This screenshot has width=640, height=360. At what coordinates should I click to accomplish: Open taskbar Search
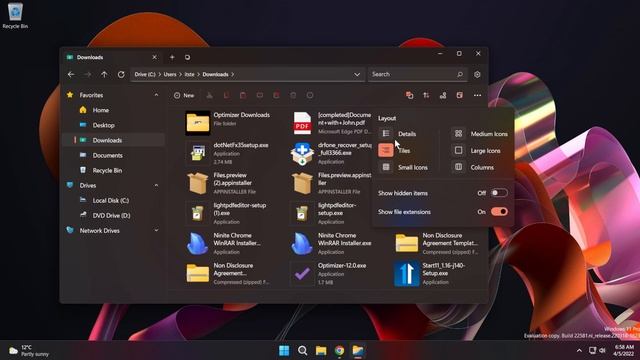coord(302,350)
